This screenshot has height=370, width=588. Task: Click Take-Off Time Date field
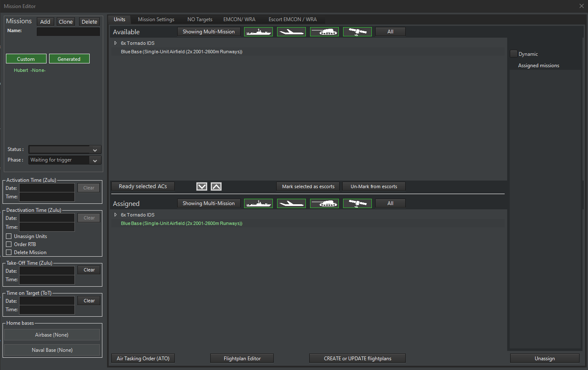click(47, 271)
